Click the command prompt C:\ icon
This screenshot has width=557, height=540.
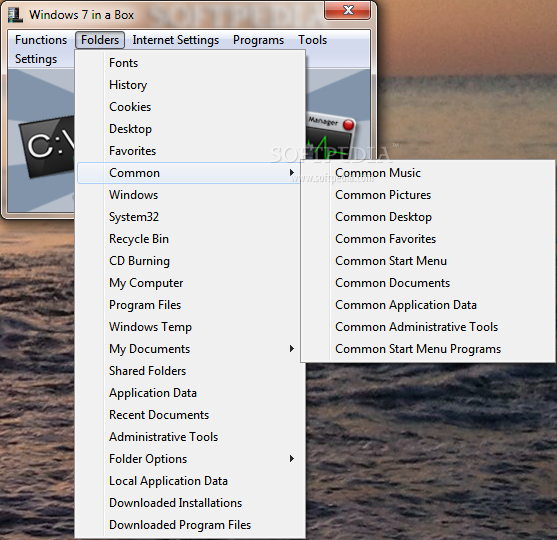tap(47, 146)
